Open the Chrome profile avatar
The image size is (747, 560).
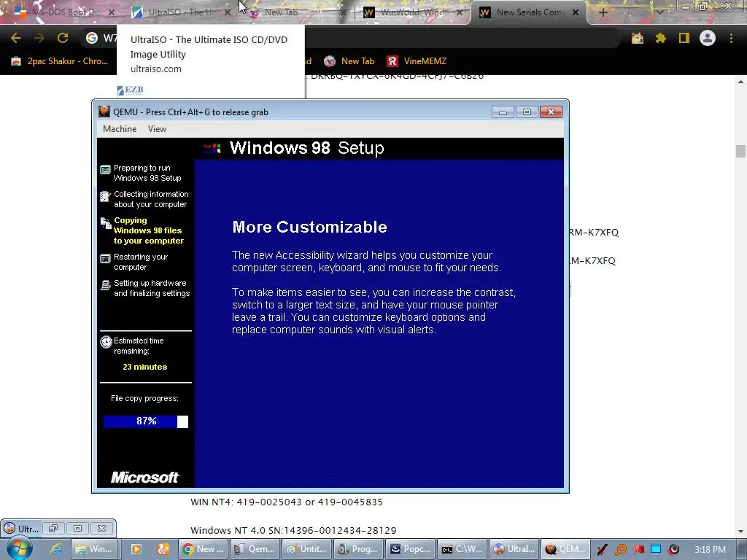[708, 38]
